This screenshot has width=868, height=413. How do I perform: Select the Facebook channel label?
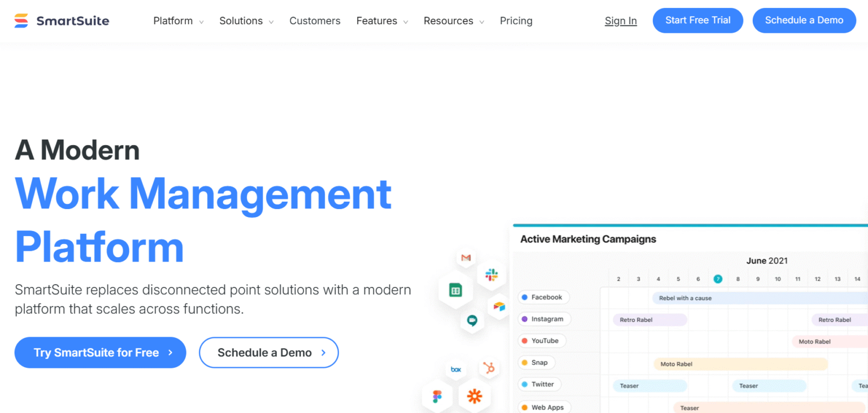[544, 297]
